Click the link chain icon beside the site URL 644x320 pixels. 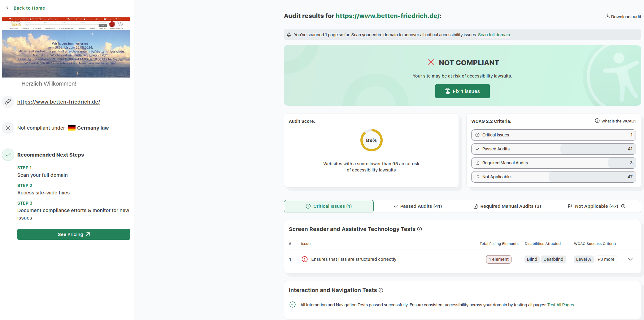(8, 102)
